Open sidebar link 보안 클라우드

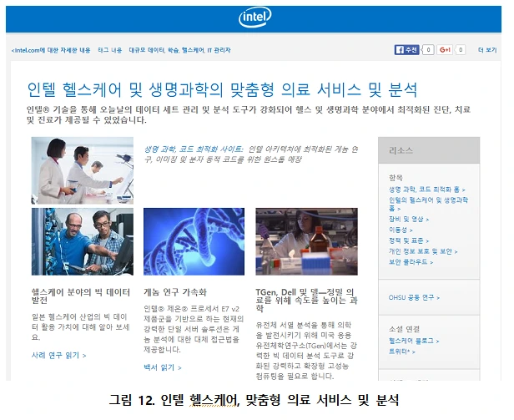point(411,262)
